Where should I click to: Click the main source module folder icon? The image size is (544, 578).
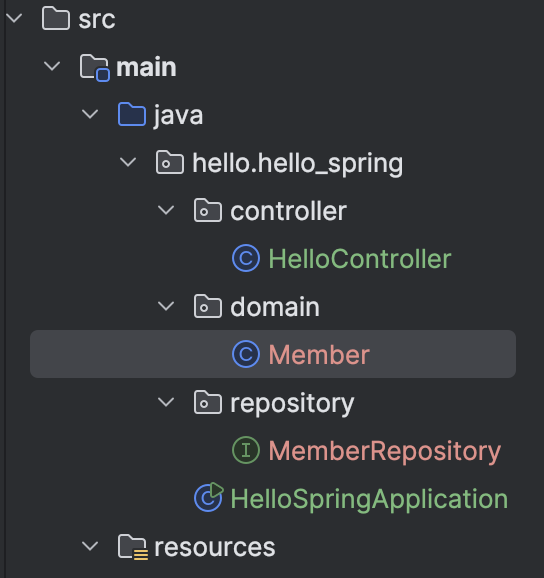95,67
